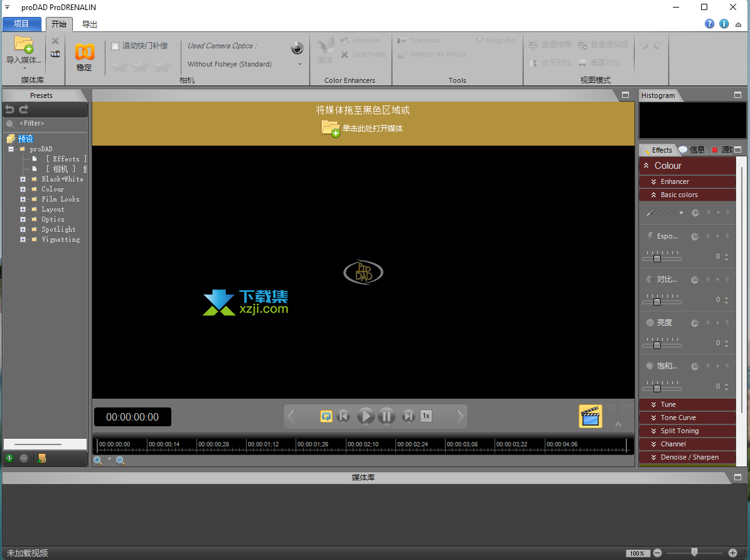Collapse the Colour effects header
750x560 pixels.
point(687,166)
